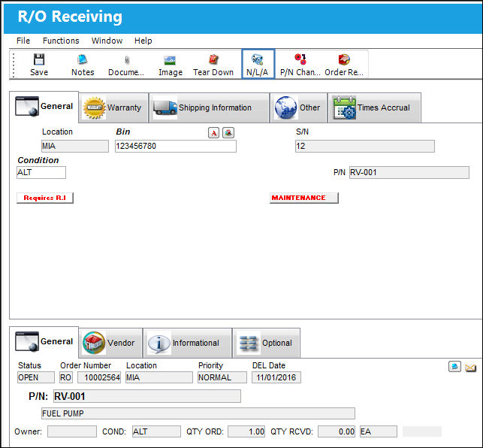The width and height of the screenshot is (483, 448).
Task: Click the QTY RCVD field 0.00
Action: pos(337,431)
